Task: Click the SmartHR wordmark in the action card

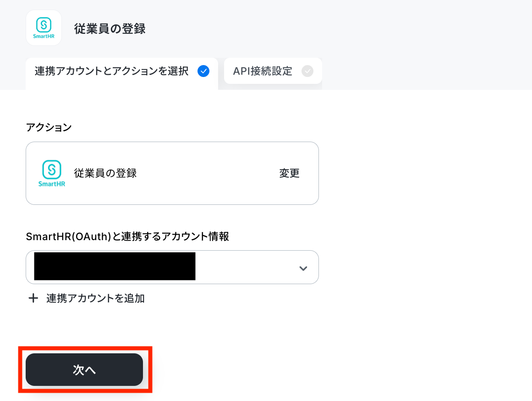Action: click(52, 184)
